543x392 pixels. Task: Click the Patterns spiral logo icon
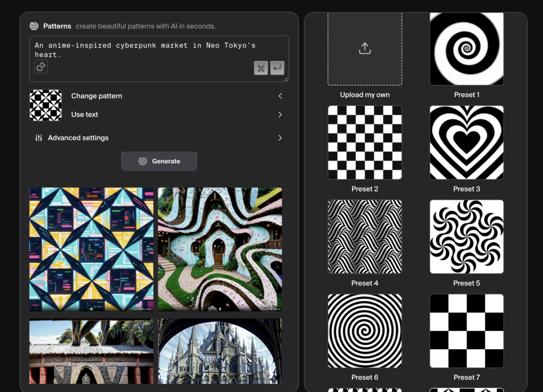pyautogui.click(x=34, y=26)
